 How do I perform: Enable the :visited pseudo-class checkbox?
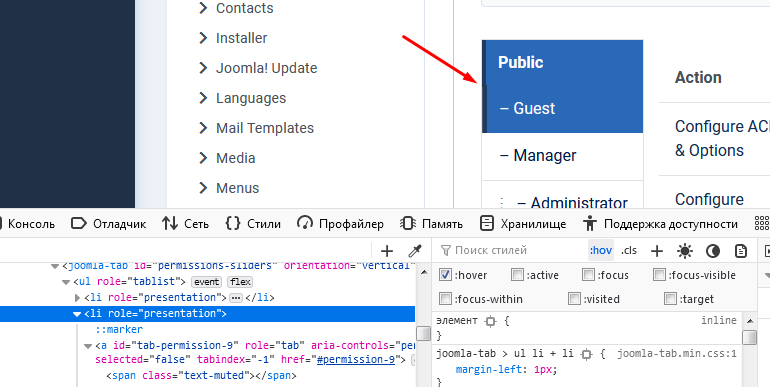click(x=574, y=298)
